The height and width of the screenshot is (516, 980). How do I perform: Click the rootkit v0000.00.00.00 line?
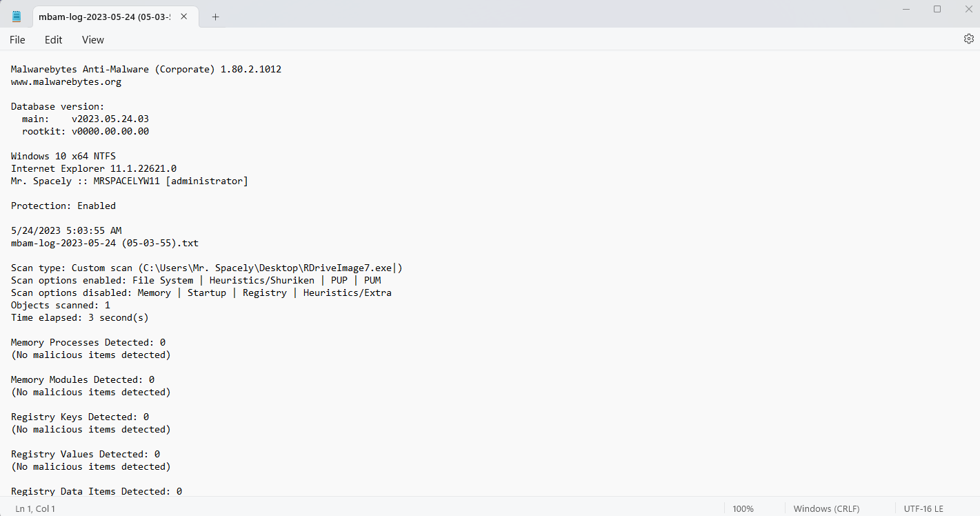pos(86,132)
